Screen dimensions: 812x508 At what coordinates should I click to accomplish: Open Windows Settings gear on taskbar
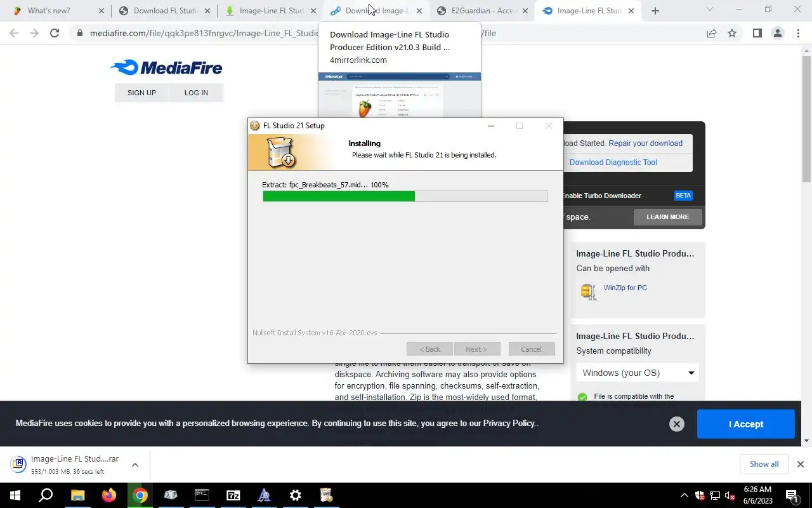point(295,495)
